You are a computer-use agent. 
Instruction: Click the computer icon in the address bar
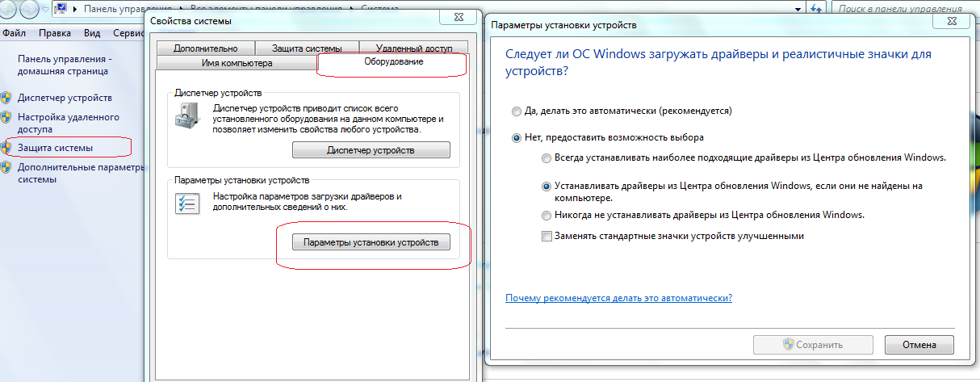[61, 8]
